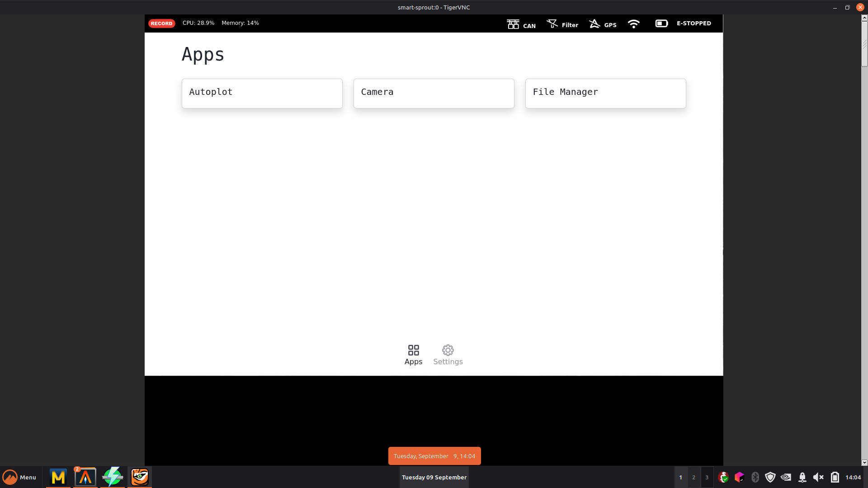This screenshot has height=488, width=868.
Task: Switch to the Apps grid tab
Action: 413,355
